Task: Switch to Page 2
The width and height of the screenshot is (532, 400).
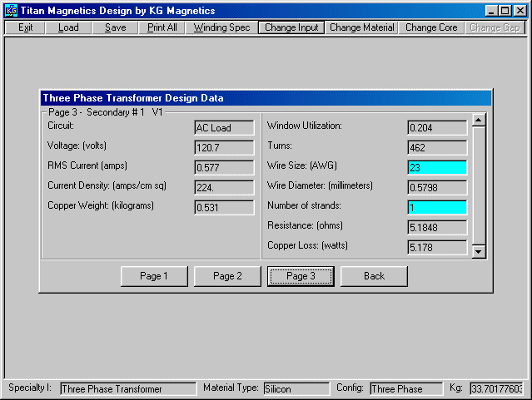Action: click(227, 276)
